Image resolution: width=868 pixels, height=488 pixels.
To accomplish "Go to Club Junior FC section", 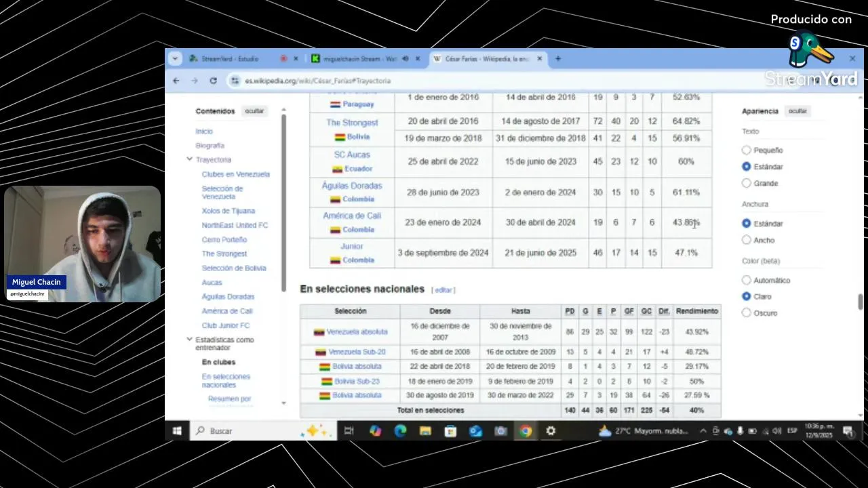I will pyautogui.click(x=225, y=325).
